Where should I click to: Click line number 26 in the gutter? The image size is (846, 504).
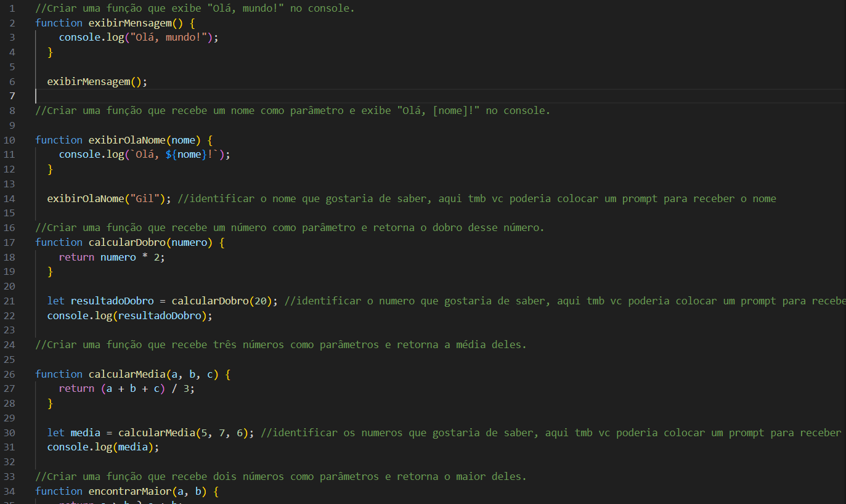(10, 374)
